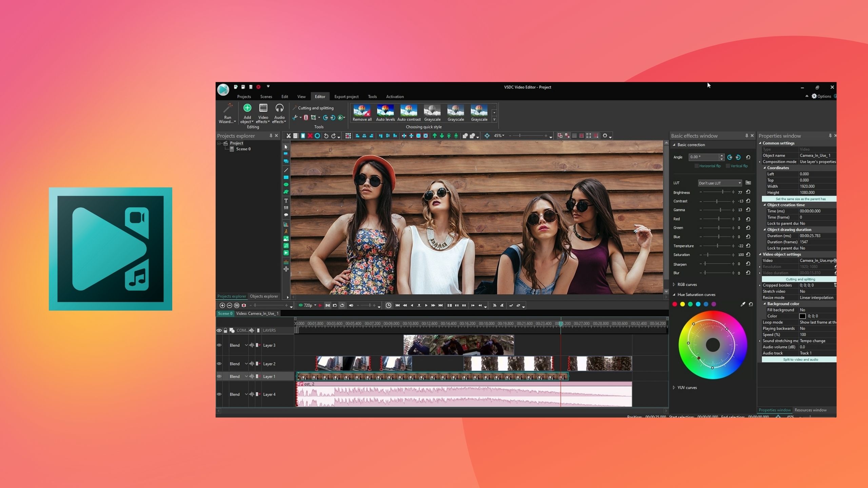Expand the RGB curves section
868x488 pixels.
(674, 285)
